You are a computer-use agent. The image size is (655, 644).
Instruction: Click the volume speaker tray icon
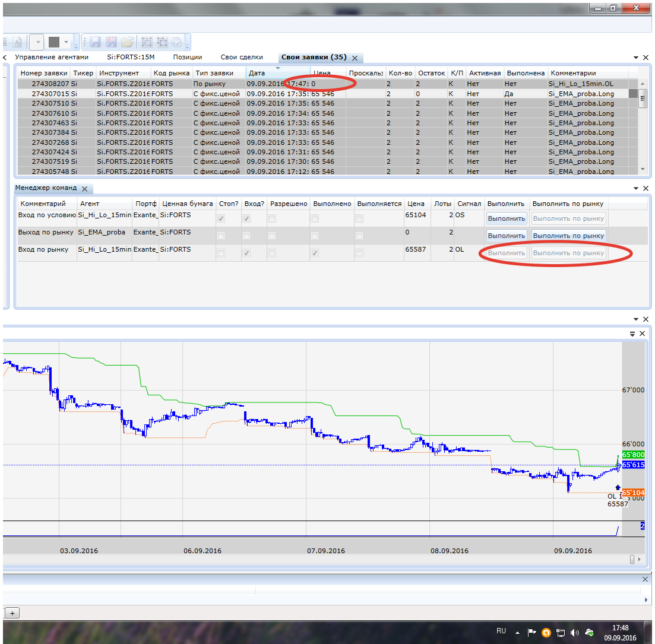coord(575,633)
